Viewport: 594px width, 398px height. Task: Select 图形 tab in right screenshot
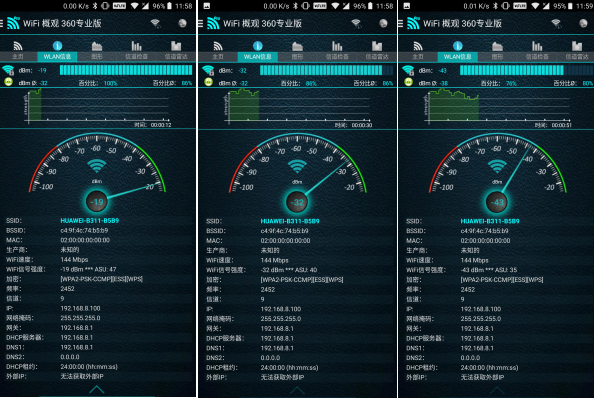497,56
